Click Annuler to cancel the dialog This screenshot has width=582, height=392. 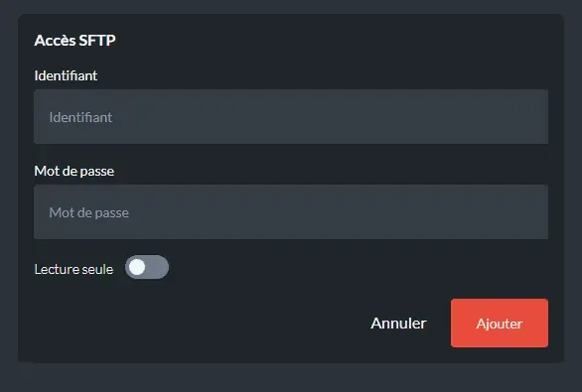pos(398,323)
